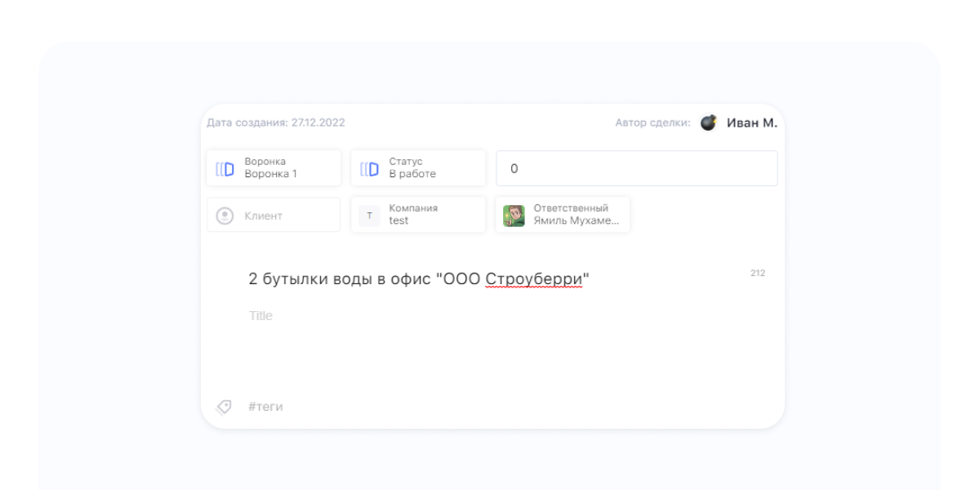
Task: Click the tag icon beside #теги
Action: tap(224, 407)
